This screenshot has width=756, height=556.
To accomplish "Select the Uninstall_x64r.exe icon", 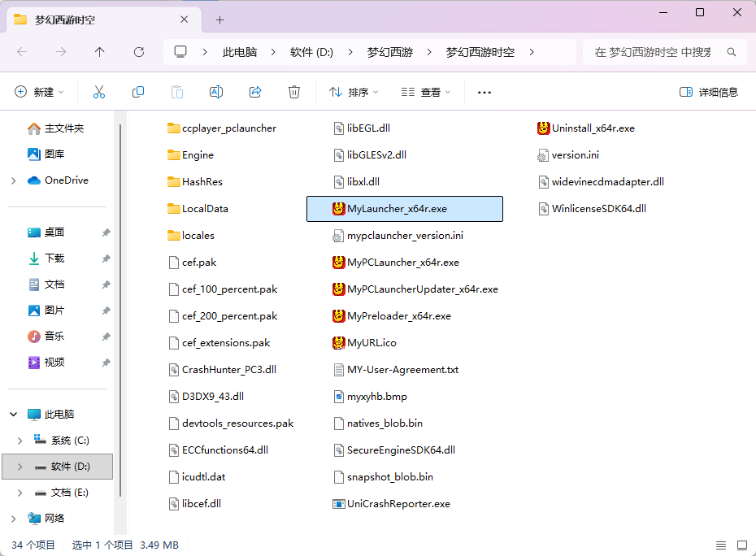I will 543,128.
